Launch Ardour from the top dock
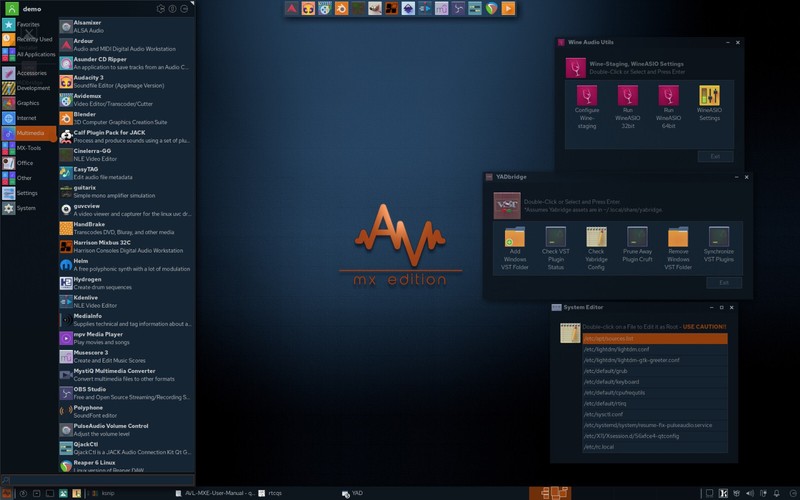This screenshot has width=800, height=500. [291, 8]
